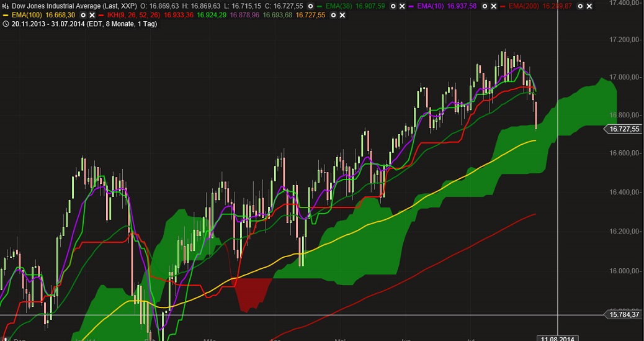Click EMA(100) value 16.668,30
This screenshot has height=341, width=644.
[60, 15]
